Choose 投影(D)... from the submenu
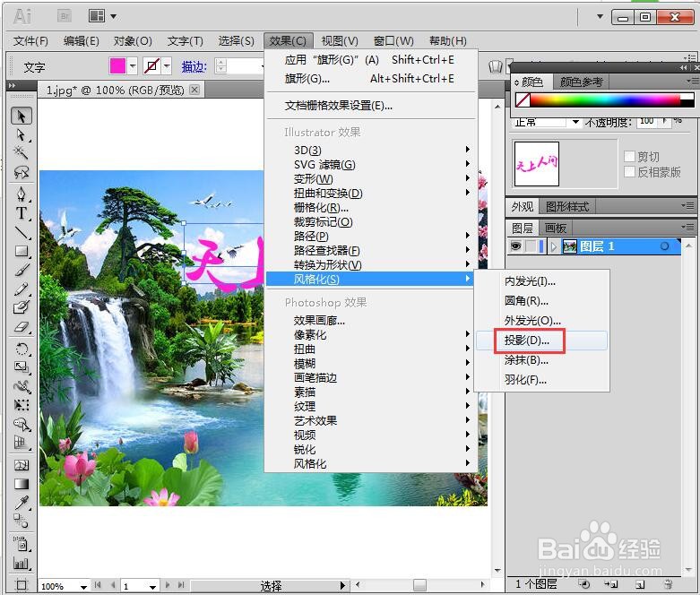The width and height of the screenshot is (700, 595). pos(541,341)
